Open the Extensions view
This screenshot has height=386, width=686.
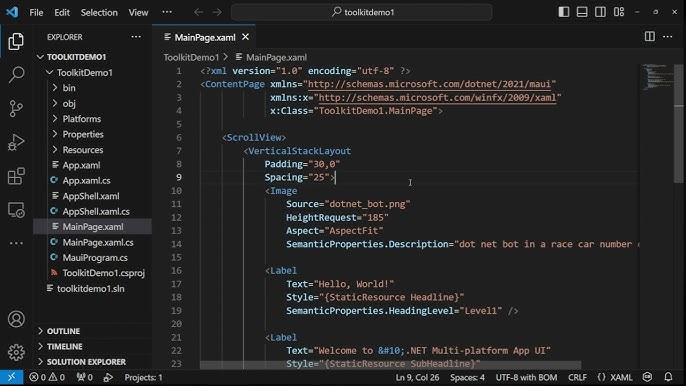click(16, 176)
